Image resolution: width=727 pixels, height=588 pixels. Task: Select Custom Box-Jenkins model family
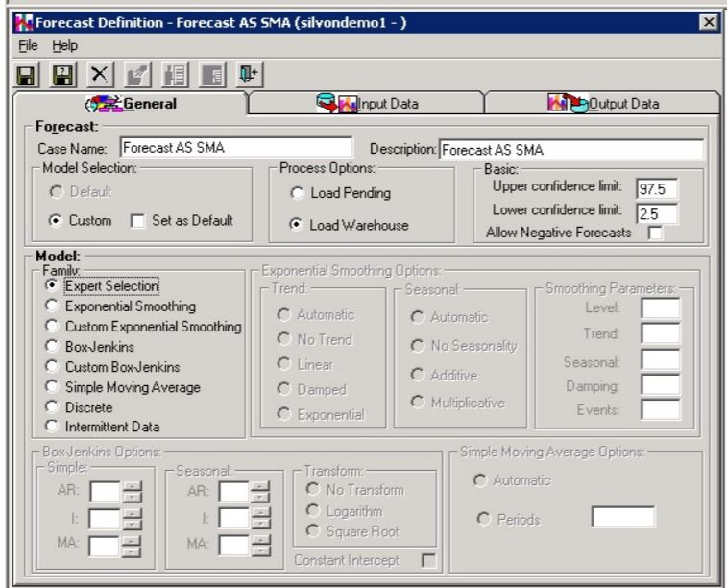pyautogui.click(x=52, y=366)
